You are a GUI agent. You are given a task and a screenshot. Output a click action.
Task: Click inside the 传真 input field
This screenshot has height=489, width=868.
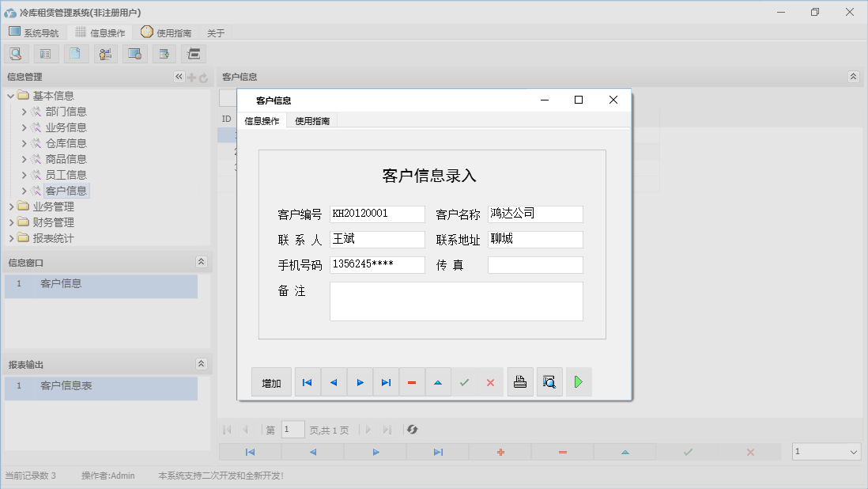[535, 264]
